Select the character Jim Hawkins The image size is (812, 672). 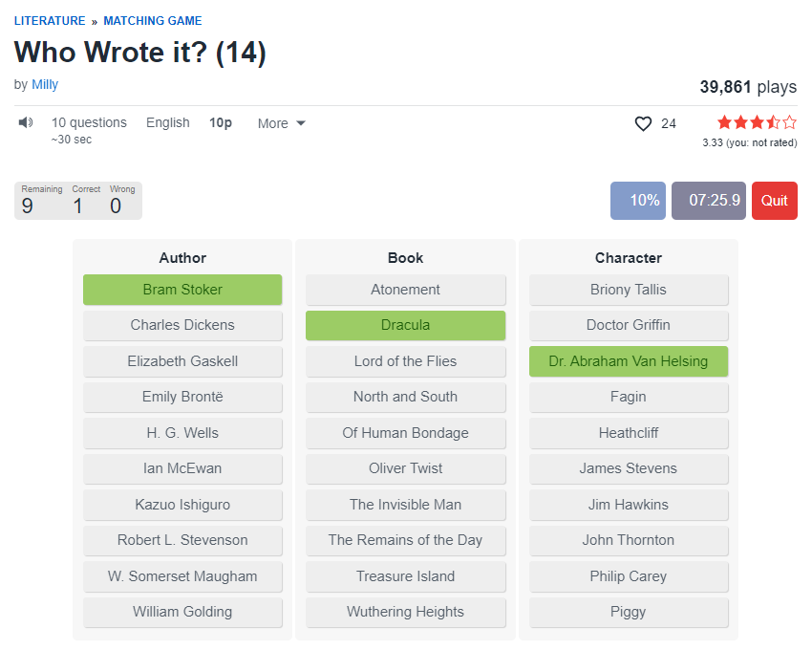629,505
